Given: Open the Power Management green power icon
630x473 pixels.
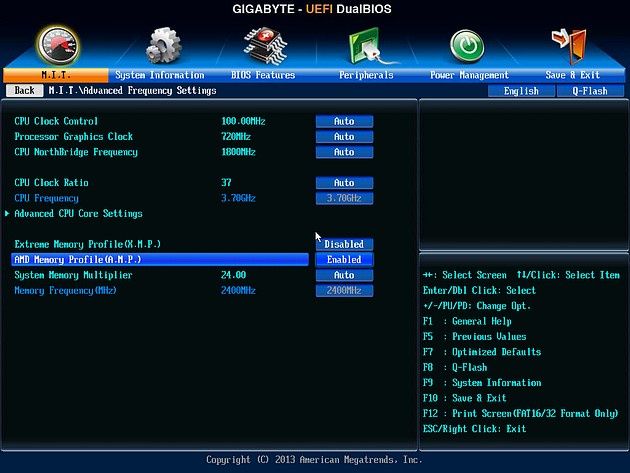Looking at the screenshot, I should click(467, 46).
